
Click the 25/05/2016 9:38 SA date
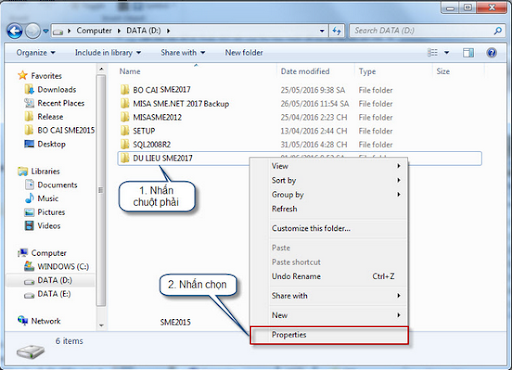click(x=313, y=90)
